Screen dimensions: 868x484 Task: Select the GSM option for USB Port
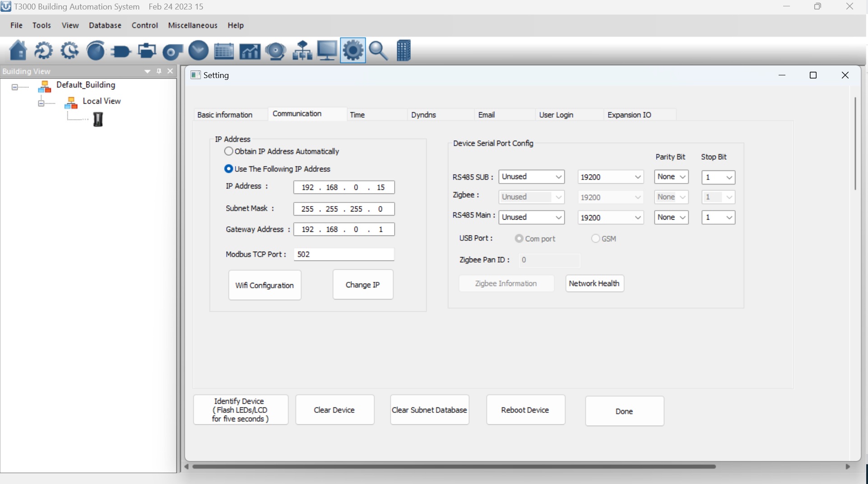tap(595, 238)
